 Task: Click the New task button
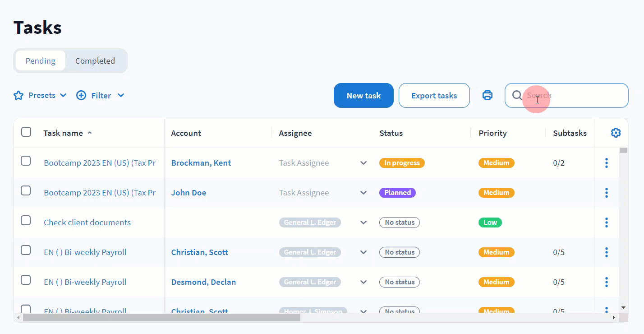363,96
